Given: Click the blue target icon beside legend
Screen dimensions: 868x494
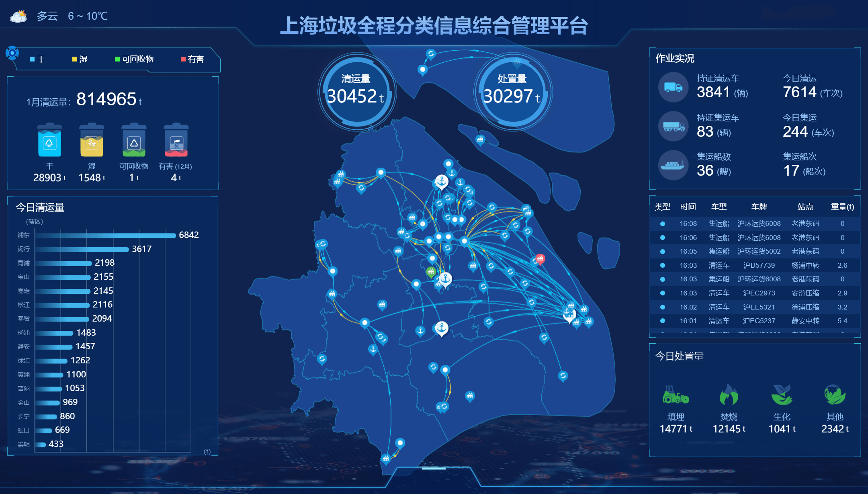Looking at the screenshot, I should click(x=12, y=53).
